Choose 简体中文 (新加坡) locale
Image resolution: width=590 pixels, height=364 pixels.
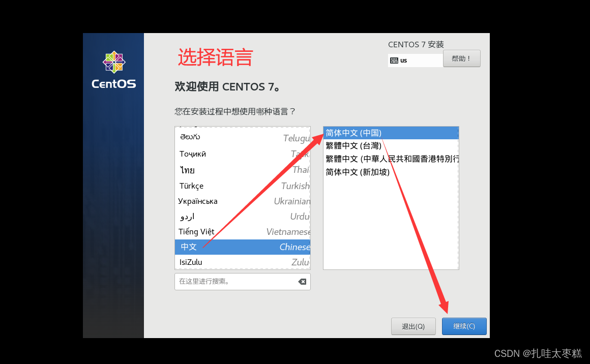coord(391,172)
